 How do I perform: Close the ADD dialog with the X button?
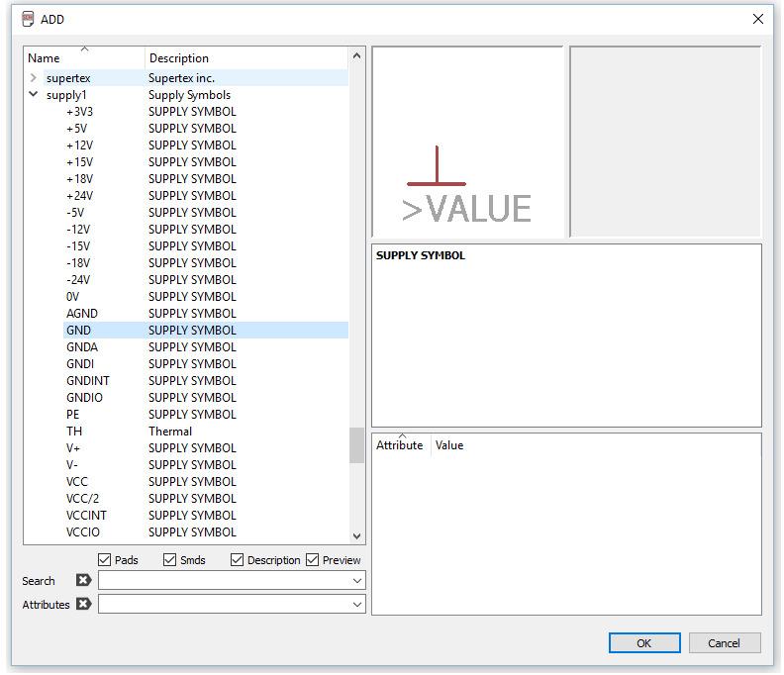tap(758, 19)
